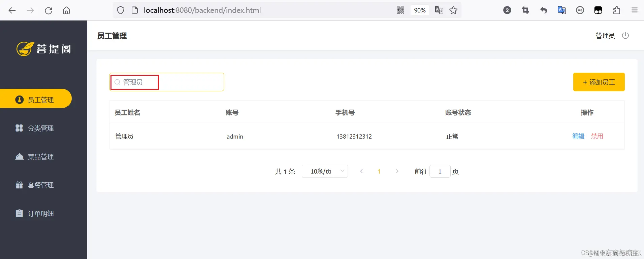Click the 套餐管理 gift box icon
Screen dimensions: 644x259
(x=19, y=185)
